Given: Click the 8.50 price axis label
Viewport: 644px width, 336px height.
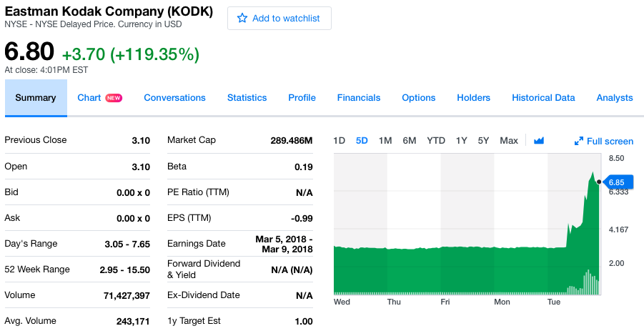Looking at the screenshot, I should (x=617, y=158).
